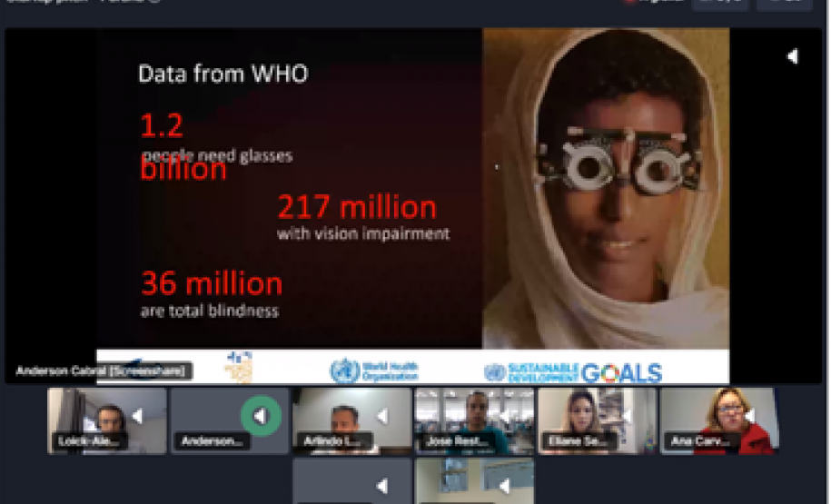Click the Anderson Cabral [Screenshare] label
Screen dimensions: 831x504
(104, 371)
